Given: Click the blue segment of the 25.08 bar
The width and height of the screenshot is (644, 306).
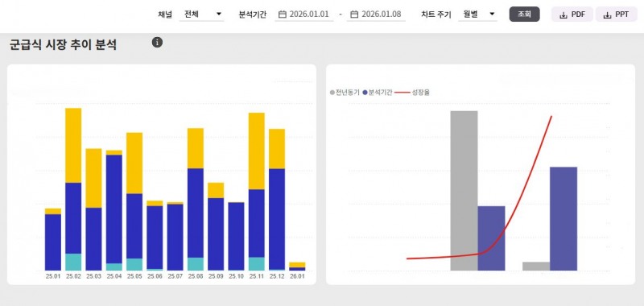Looking at the screenshot, I should coord(196,213).
